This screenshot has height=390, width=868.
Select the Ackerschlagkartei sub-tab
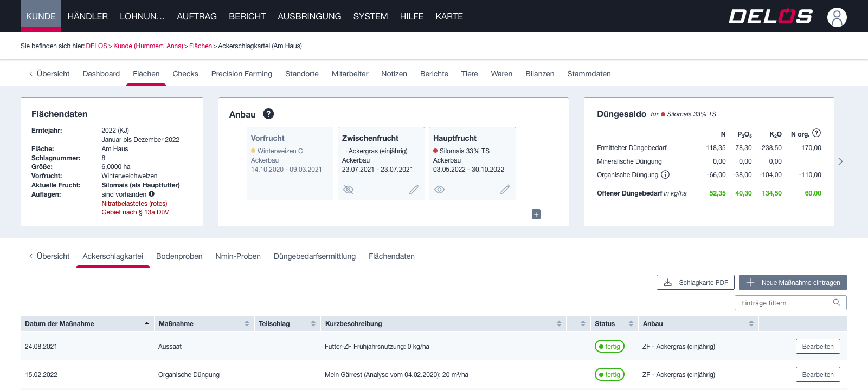tap(113, 256)
